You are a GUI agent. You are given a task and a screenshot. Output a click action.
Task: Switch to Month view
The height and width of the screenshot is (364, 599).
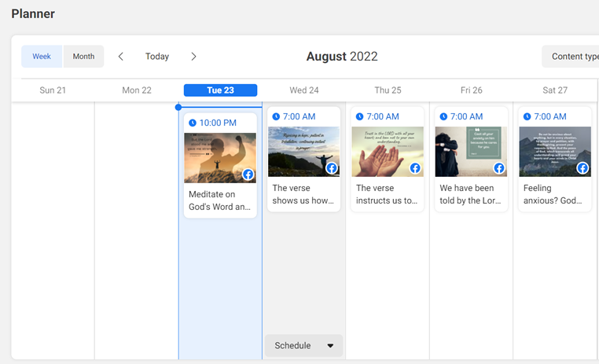(83, 57)
